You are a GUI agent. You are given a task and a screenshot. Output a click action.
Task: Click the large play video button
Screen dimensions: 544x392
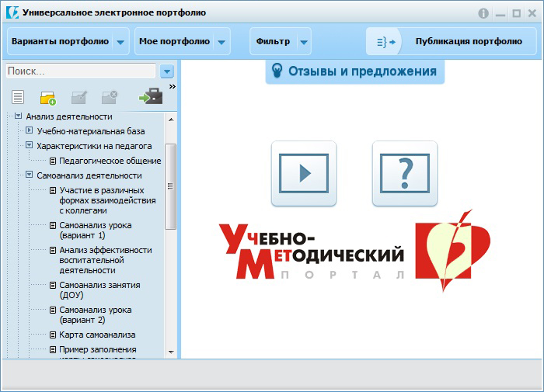[304, 173]
